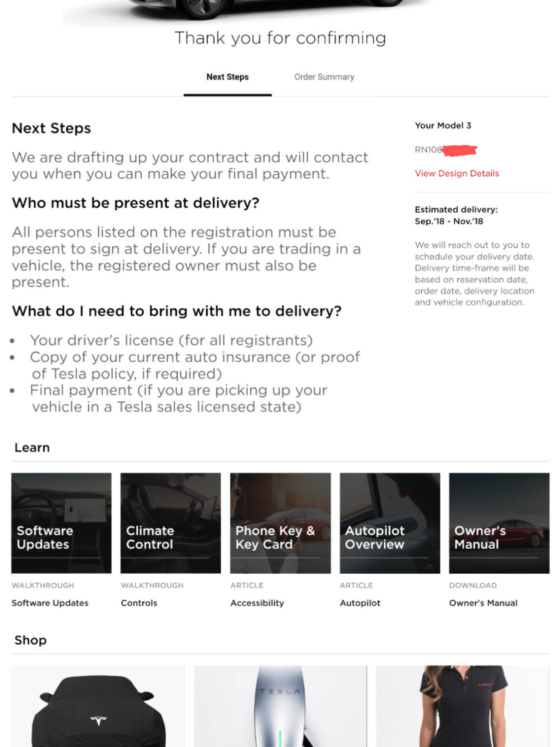Select the Next Steps tab
The width and height of the screenshot is (560, 747).
click(x=228, y=77)
